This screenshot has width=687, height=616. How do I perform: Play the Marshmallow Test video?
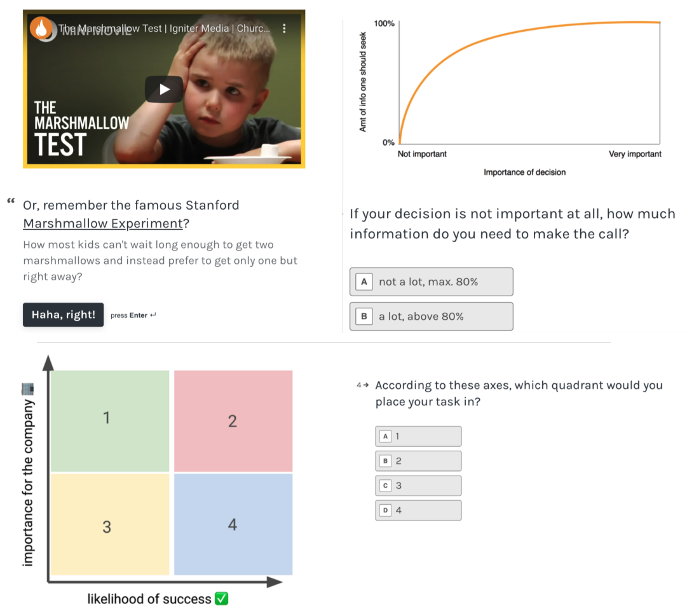pyautogui.click(x=164, y=89)
